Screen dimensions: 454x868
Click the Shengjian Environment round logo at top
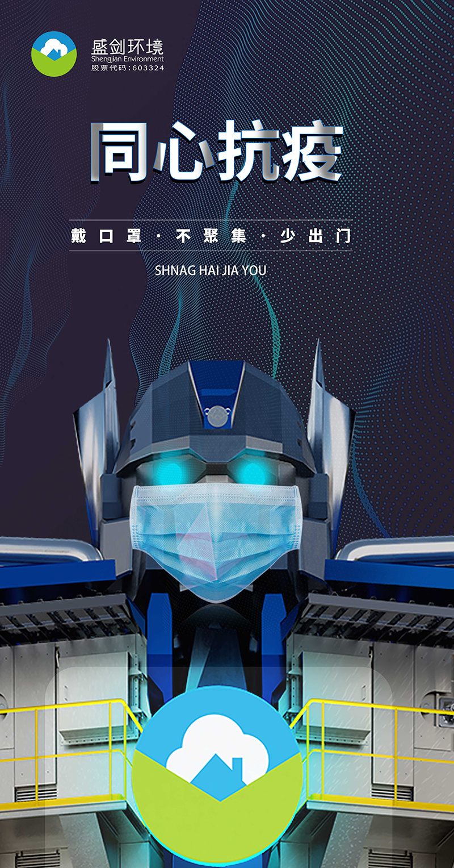click(54, 54)
